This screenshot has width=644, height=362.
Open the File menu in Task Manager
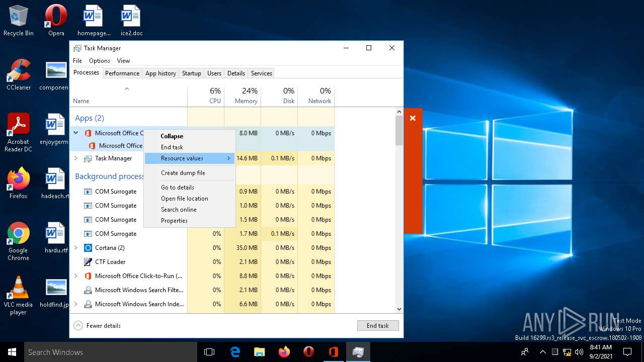click(77, 61)
